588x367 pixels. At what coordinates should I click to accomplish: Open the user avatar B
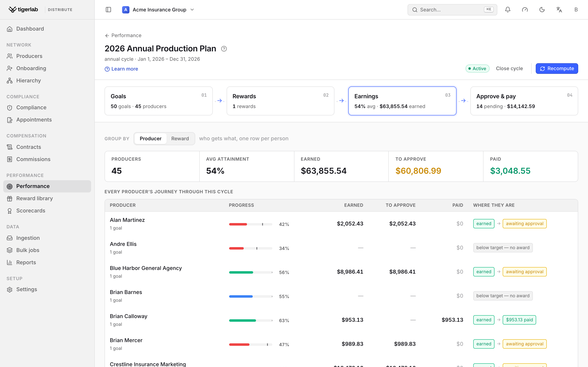[x=576, y=10]
